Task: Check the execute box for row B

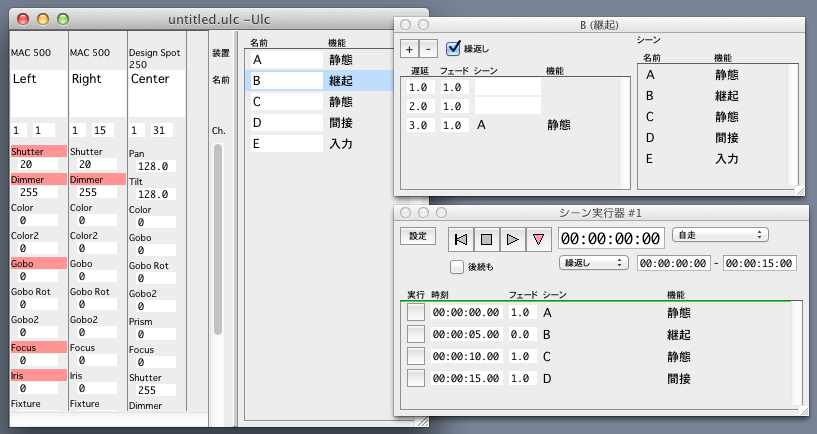Action: (x=416, y=334)
